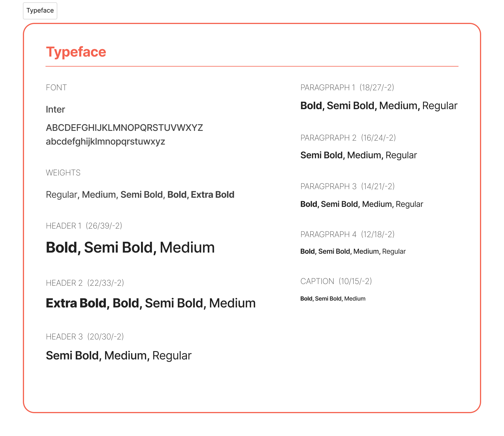504x436 pixels.
Task: Click the FONT section label
Action: [56, 87]
